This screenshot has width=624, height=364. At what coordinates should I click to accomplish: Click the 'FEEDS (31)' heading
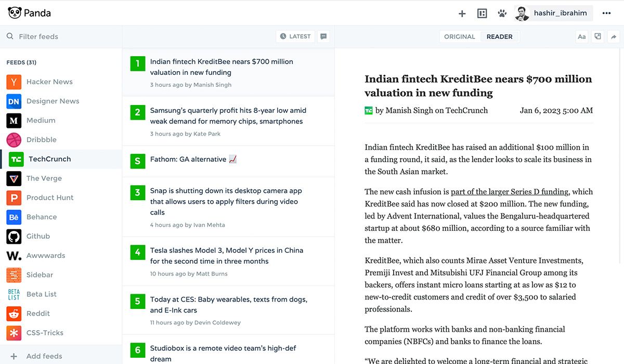click(21, 62)
